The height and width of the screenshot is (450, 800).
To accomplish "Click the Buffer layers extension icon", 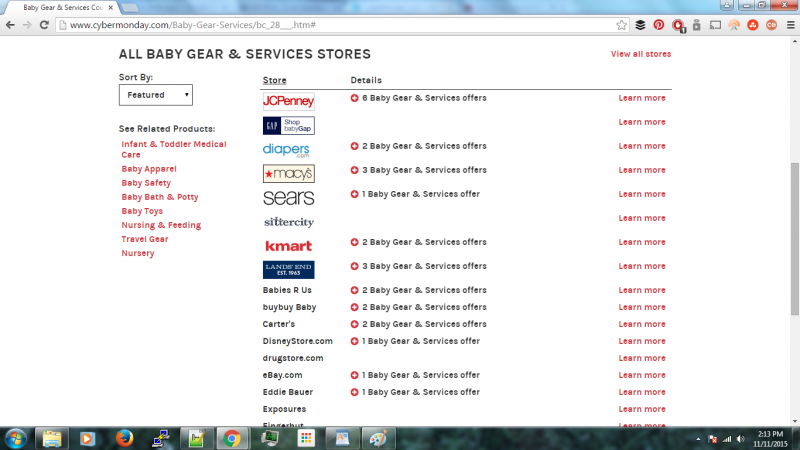I will pos(640,24).
